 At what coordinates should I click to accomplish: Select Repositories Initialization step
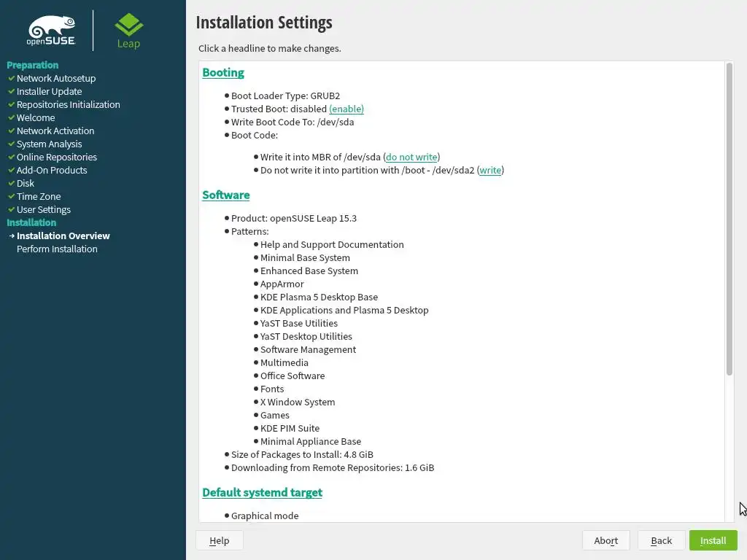coord(68,105)
